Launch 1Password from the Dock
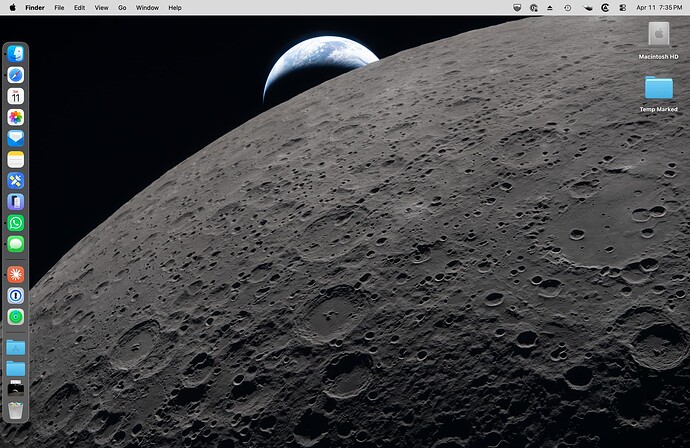 tap(15, 295)
